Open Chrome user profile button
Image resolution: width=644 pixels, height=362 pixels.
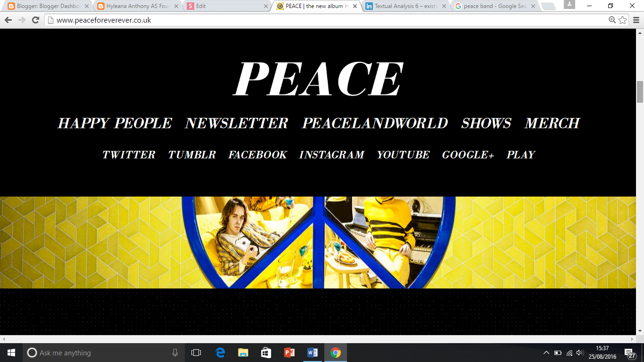click(x=570, y=4)
